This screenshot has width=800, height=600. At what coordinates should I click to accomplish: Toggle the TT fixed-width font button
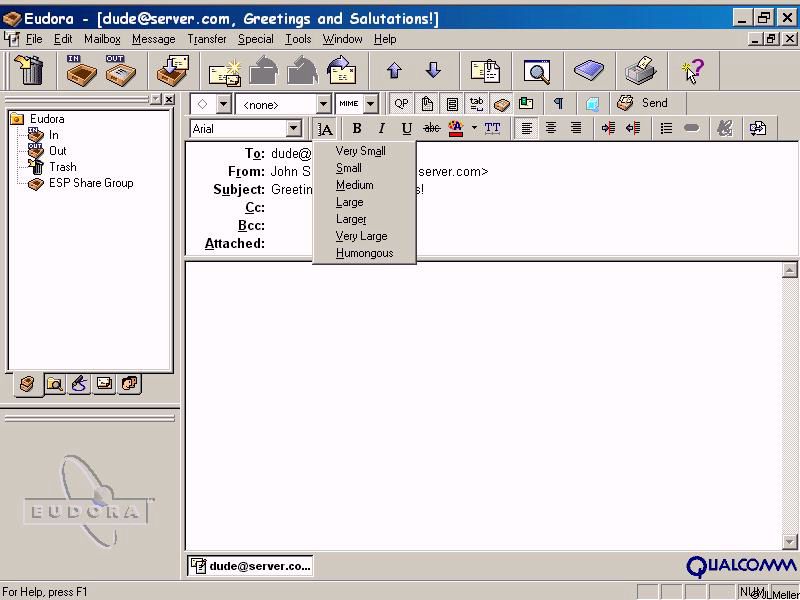pos(492,128)
